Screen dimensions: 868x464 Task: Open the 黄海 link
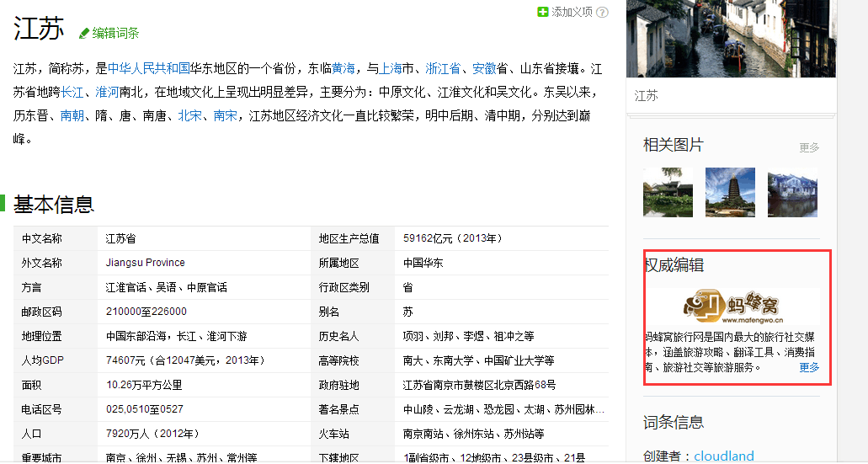[x=343, y=69]
